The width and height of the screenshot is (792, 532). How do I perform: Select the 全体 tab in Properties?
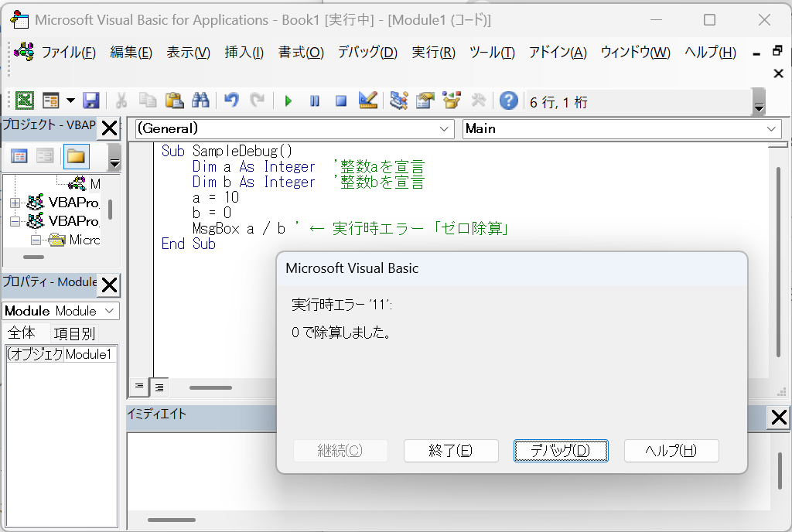tap(22, 333)
